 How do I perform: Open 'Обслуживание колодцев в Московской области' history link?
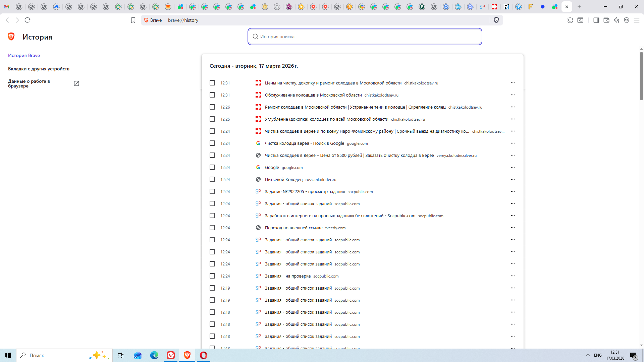pyautogui.click(x=313, y=95)
